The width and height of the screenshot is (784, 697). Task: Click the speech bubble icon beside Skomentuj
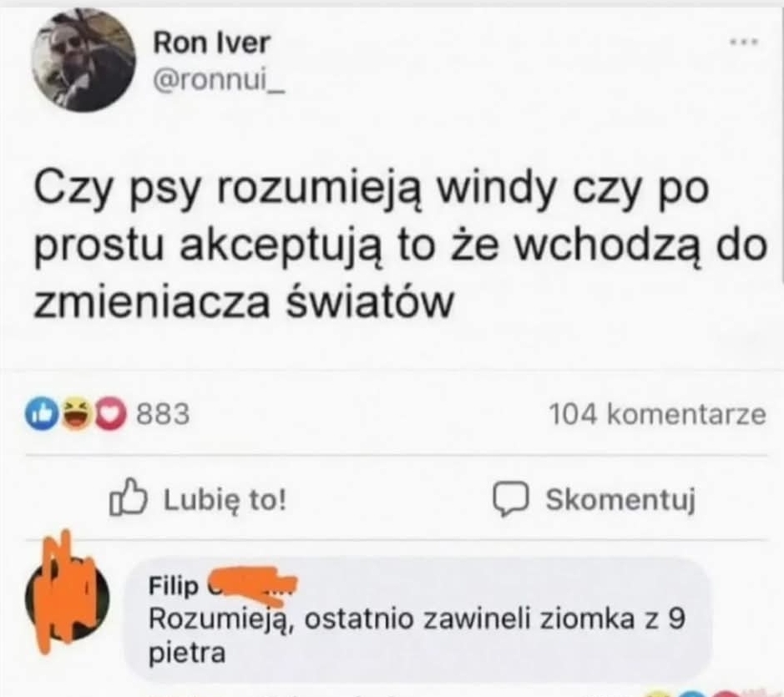pyautogui.click(x=510, y=498)
